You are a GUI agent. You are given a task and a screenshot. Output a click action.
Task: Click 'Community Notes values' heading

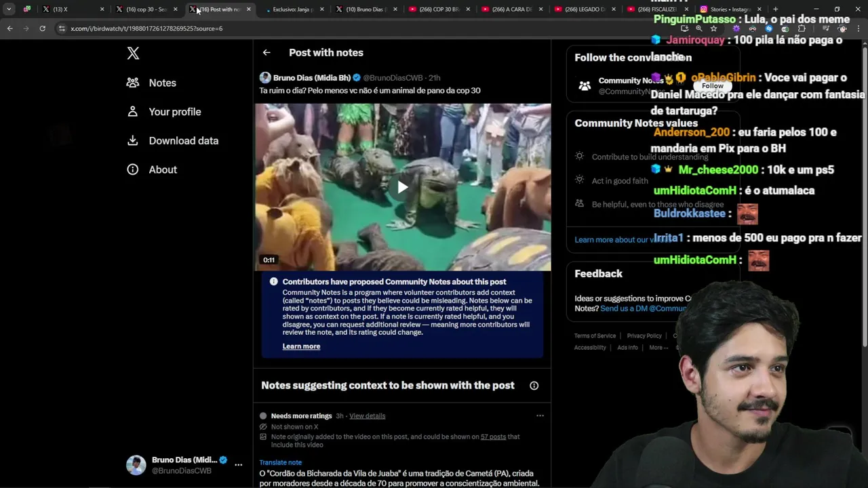click(x=636, y=123)
